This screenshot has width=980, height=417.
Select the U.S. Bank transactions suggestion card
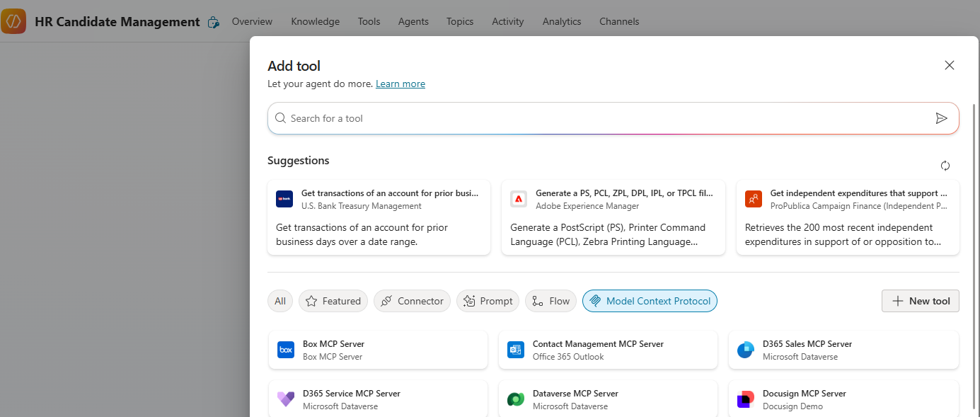[x=379, y=217]
